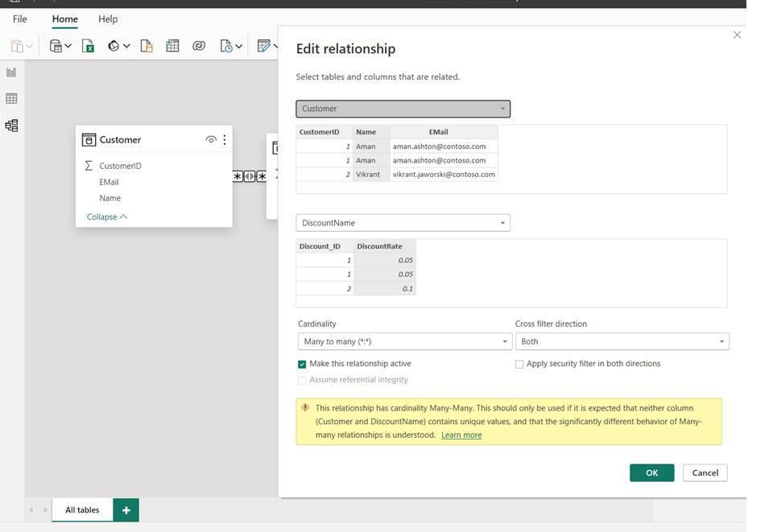This screenshot has height=532, width=773.
Task: Select the Discount_ID column header
Action: point(324,246)
